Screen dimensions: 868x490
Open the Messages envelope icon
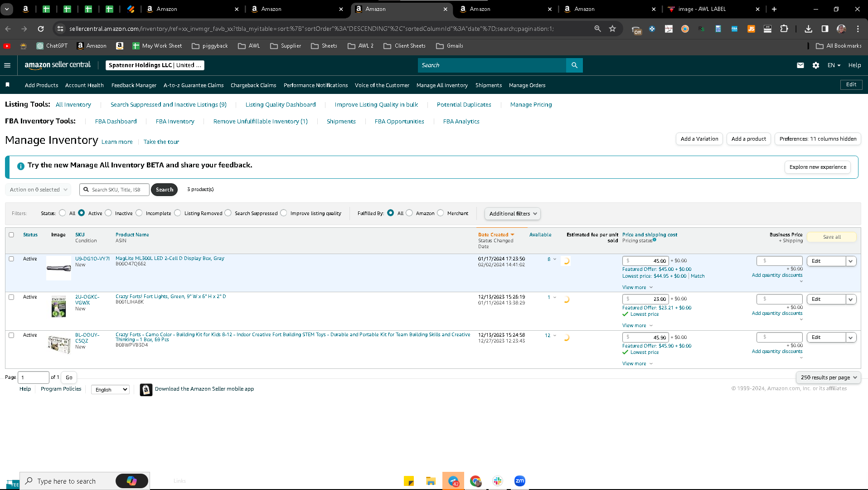tap(800, 65)
